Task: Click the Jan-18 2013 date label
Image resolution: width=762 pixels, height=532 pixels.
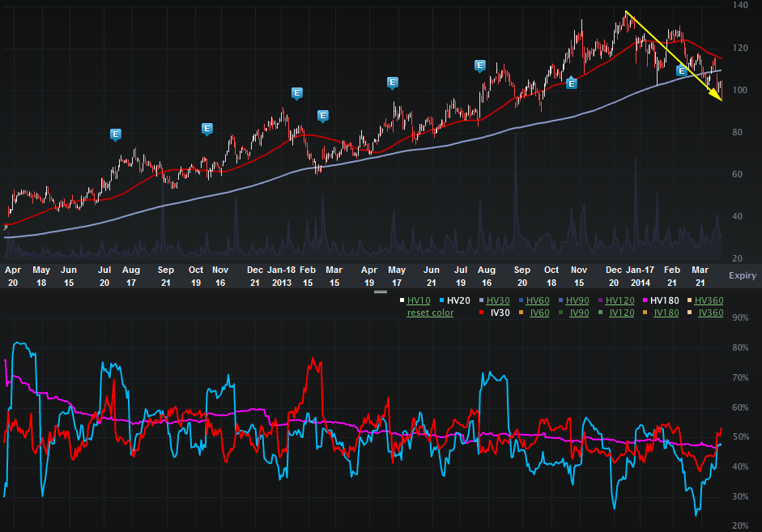Action: [281, 276]
